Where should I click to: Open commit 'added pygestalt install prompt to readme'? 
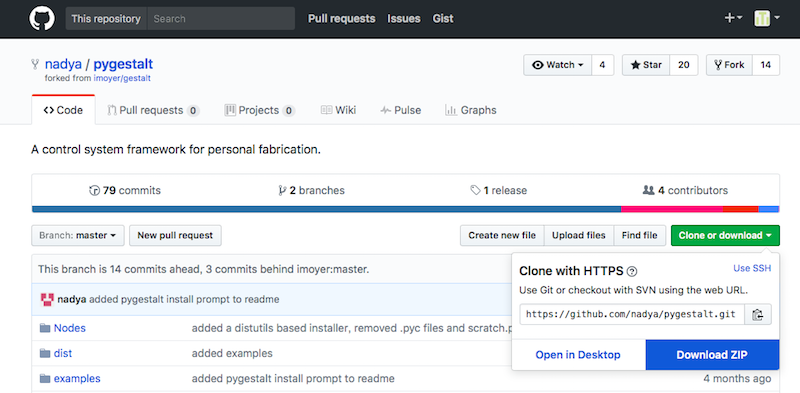184,300
